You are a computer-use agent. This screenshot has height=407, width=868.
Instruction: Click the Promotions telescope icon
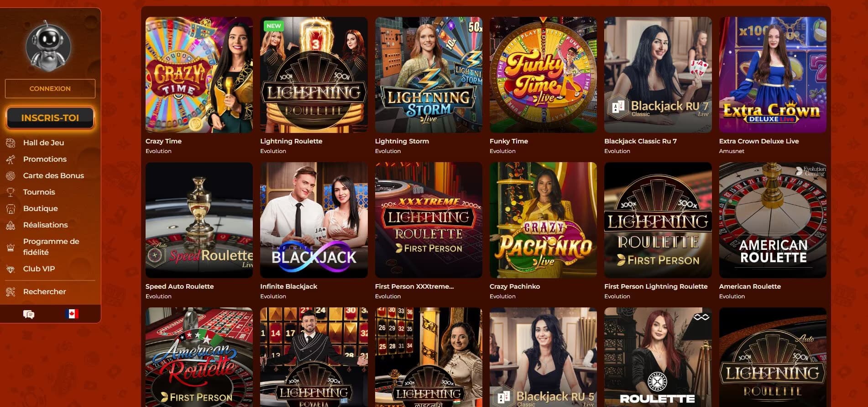(x=10, y=159)
